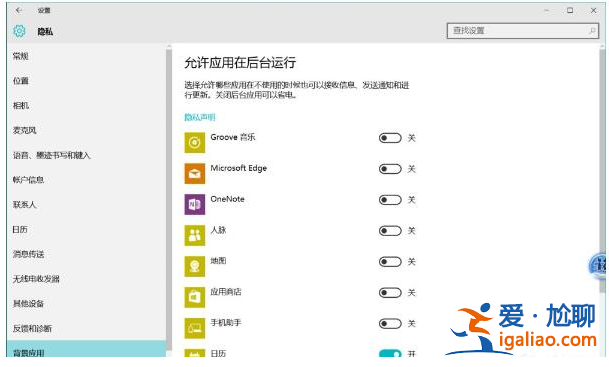Toggle background running for 应用商店
The height and width of the screenshot is (367, 609).
(390, 293)
